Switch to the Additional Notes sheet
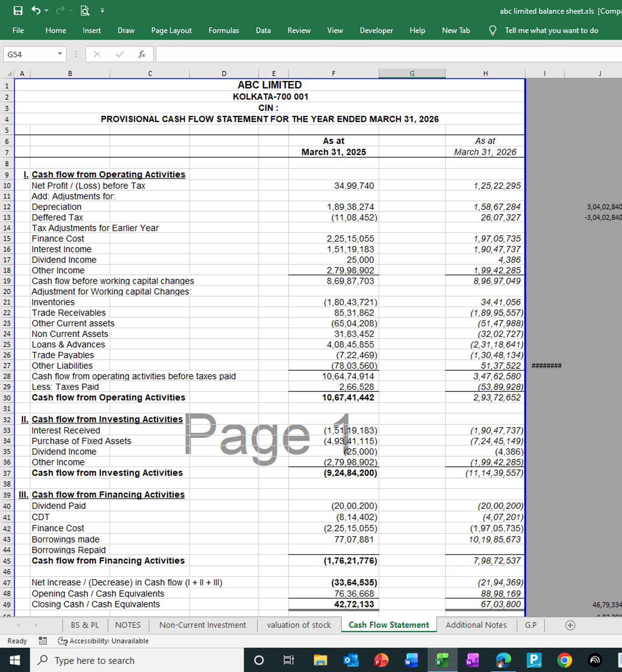The height and width of the screenshot is (672, 622). (x=476, y=625)
